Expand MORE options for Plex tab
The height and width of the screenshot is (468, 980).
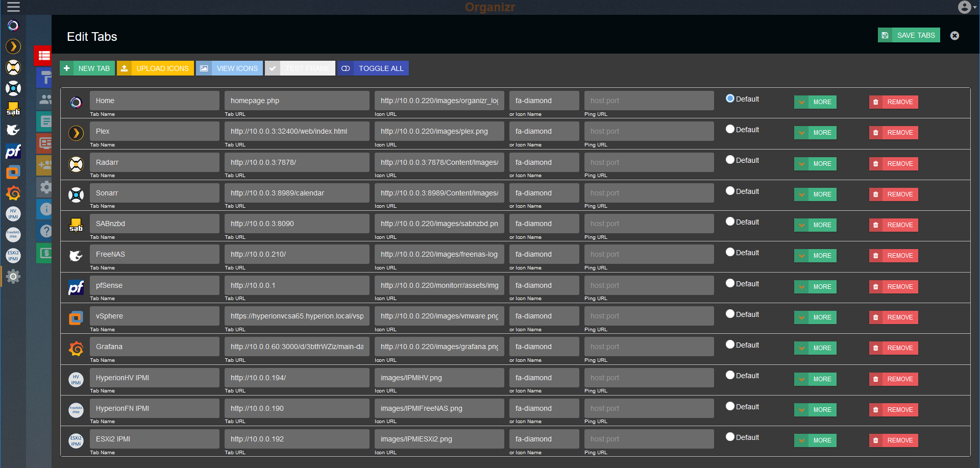815,133
